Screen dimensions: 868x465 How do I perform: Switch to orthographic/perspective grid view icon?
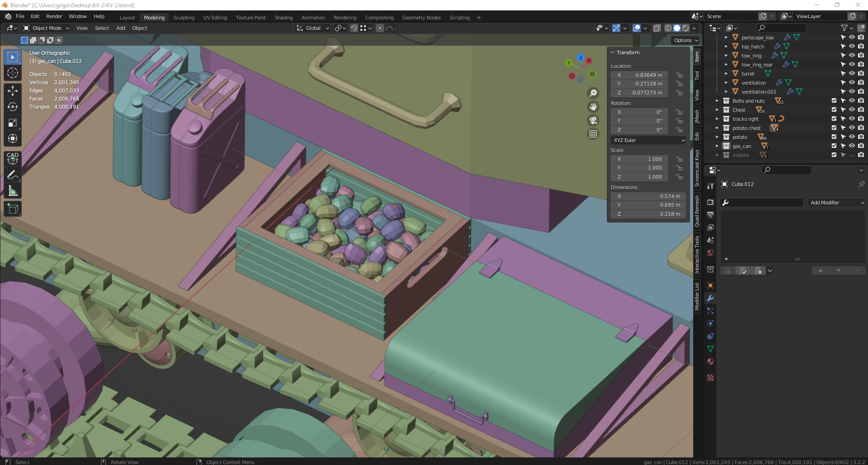[593, 134]
